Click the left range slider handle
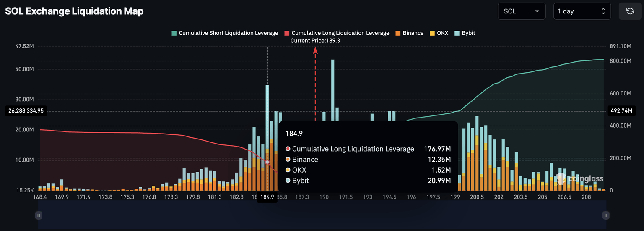 (x=39, y=215)
